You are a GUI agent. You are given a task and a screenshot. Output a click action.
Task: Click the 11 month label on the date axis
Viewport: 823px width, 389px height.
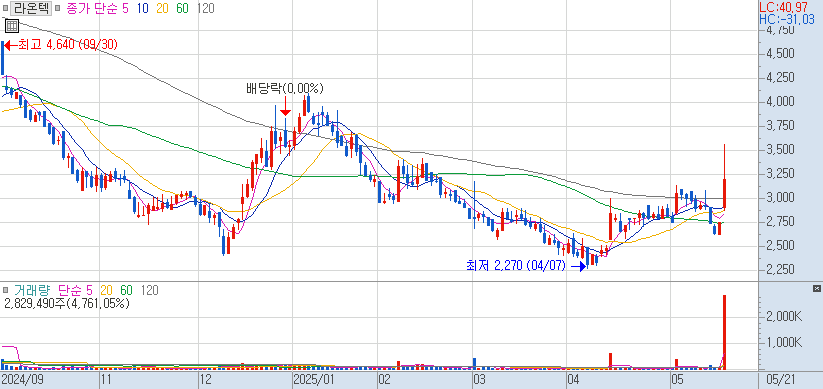pyautogui.click(x=107, y=379)
